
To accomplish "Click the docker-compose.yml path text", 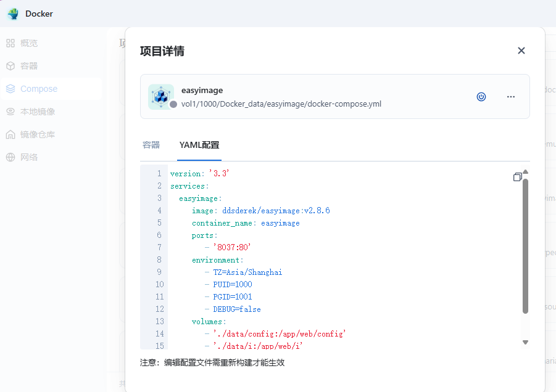I will click(x=281, y=104).
